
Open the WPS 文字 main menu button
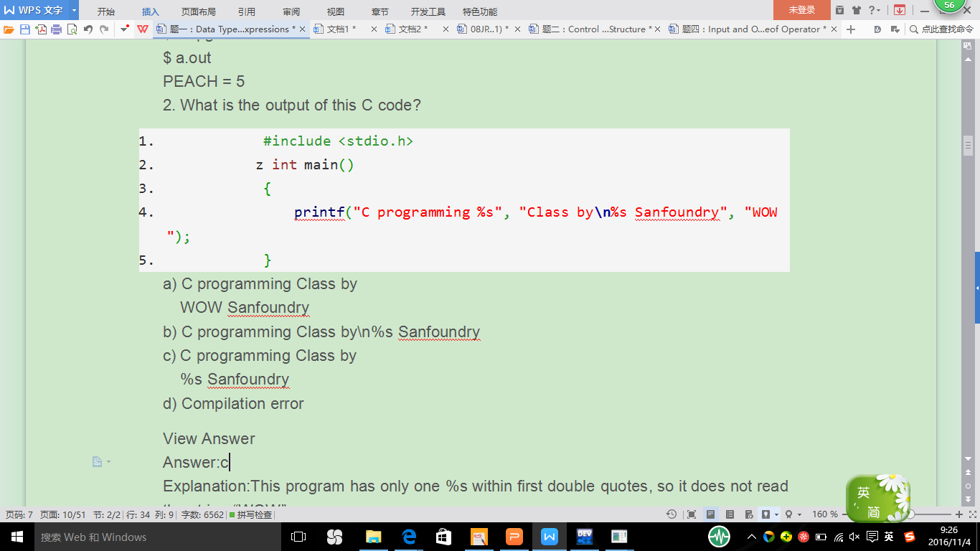[x=34, y=11]
